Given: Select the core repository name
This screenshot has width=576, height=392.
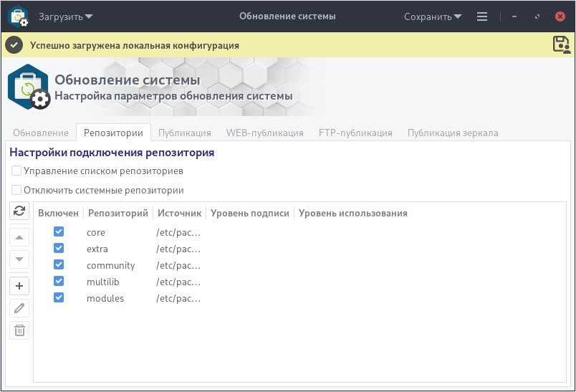Looking at the screenshot, I should 96,233.
